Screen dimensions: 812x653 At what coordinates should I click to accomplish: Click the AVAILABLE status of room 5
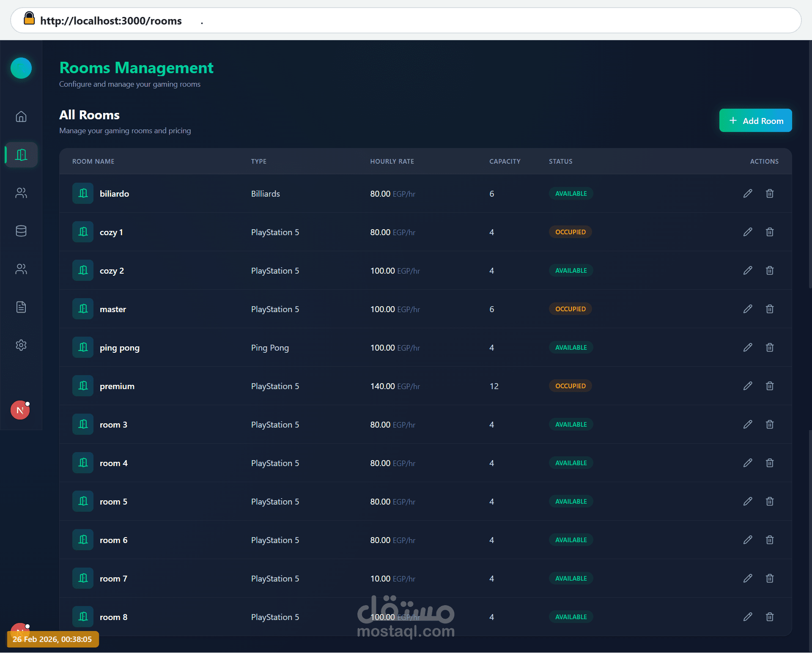point(571,501)
